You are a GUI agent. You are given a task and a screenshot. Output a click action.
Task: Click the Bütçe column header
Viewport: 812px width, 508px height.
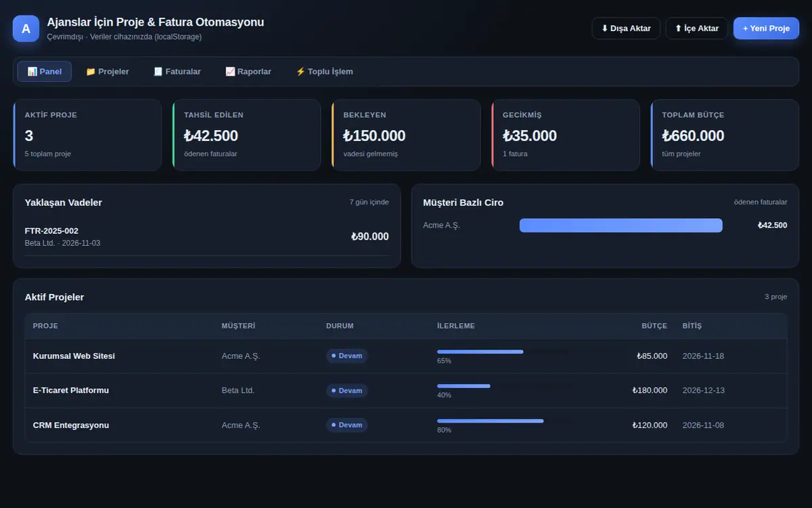pos(654,326)
